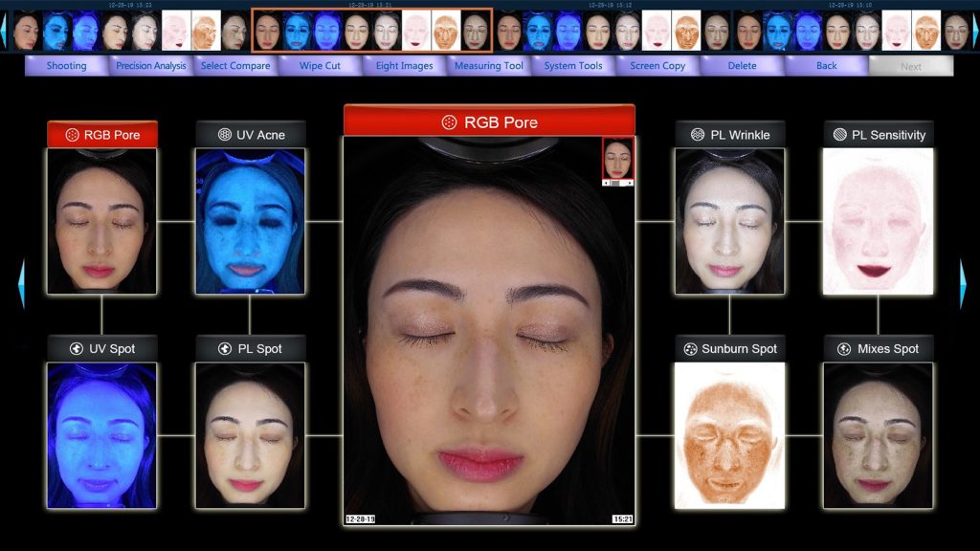This screenshot has width=980, height=551.
Task: Click the UV Acne header icon
Action: (x=224, y=135)
